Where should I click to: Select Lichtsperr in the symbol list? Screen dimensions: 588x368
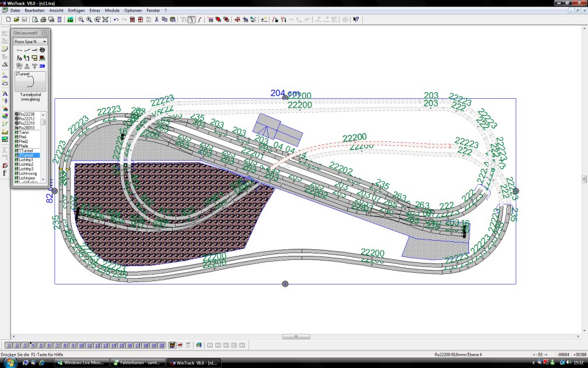coord(27,178)
